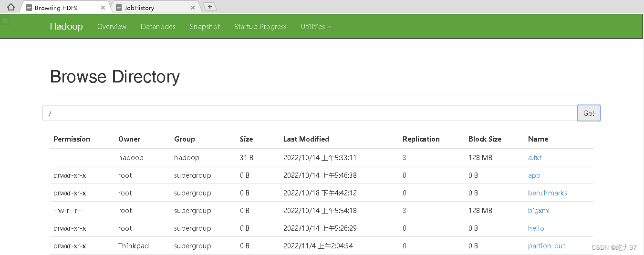Click the directory path input field
This screenshot has width=644, height=255.
click(310, 113)
